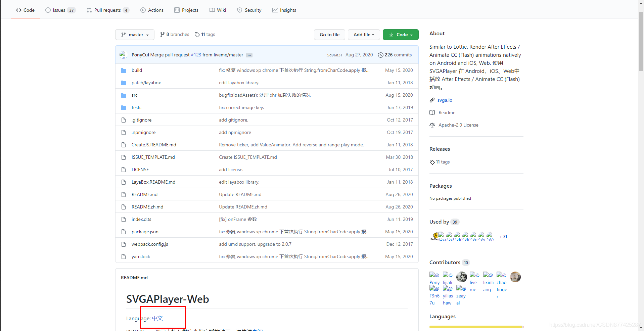Open yarn.lock file
Viewport: 644px width, 331px height.
pos(141,256)
